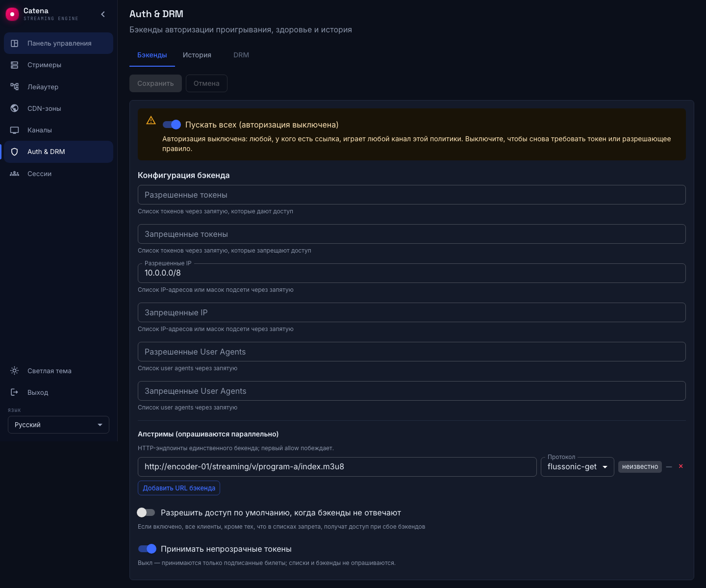
Task: Click the неизвестно status badge
Action: pos(640,467)
